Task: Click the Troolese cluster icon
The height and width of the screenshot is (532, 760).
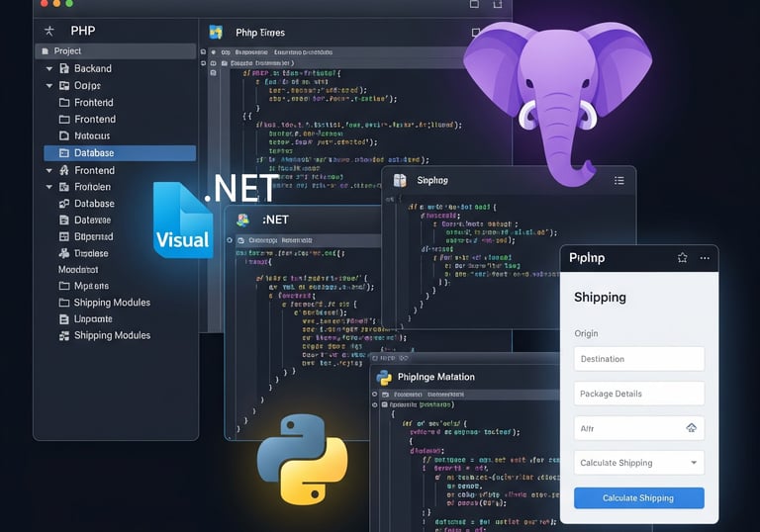Action: coord(64,253)
